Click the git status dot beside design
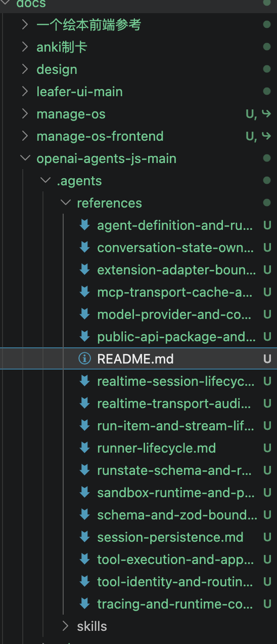The width and height of the screenshot is (277, 644). tap(267, 69)
